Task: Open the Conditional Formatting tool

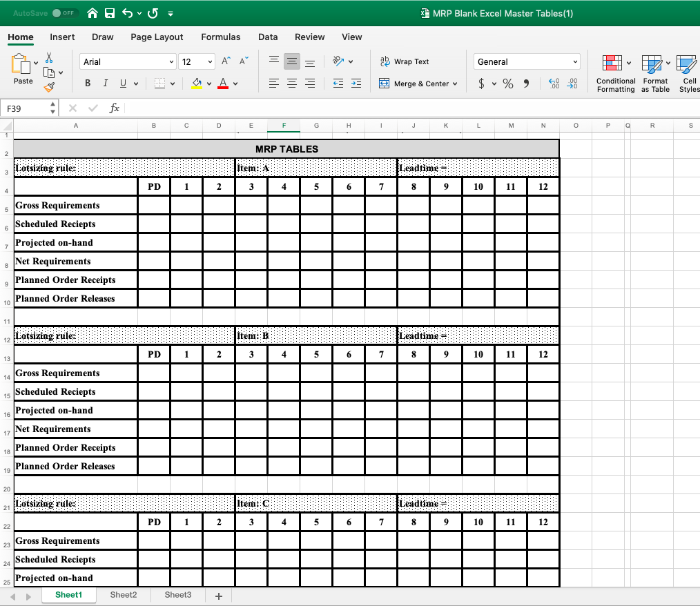Action: tap(615, 72)
